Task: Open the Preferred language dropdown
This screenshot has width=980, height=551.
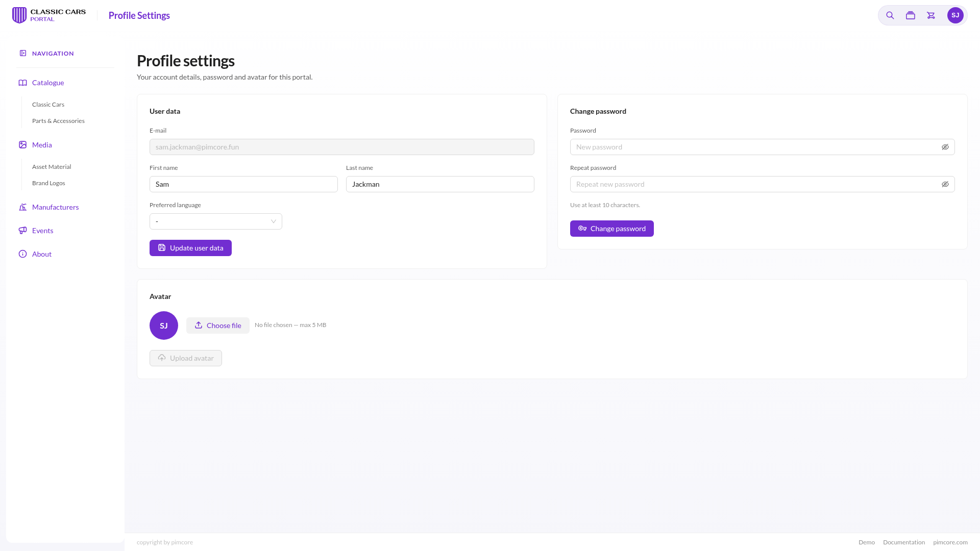Action: tap(216, 221)
